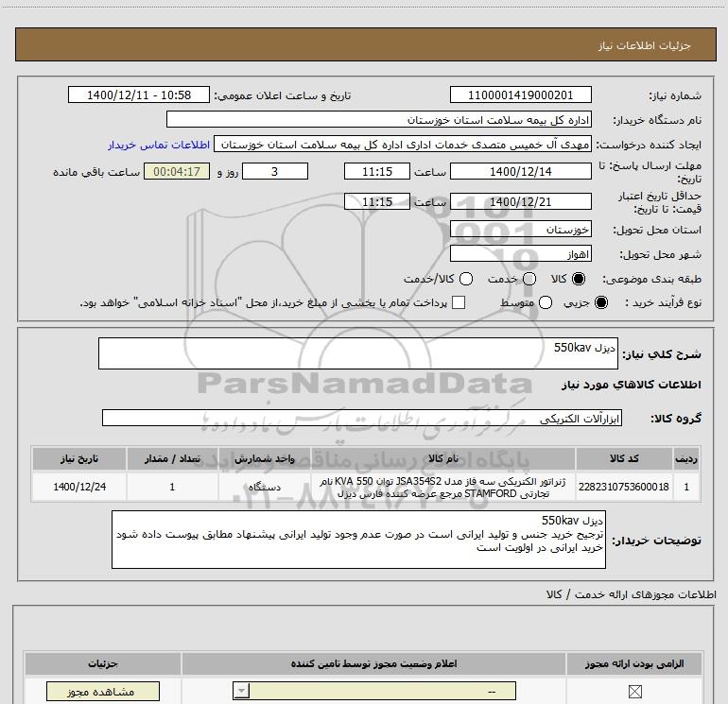Select the متوسط purchase type radio
Screen dimensions: 728x704
(x=546, y=302)
